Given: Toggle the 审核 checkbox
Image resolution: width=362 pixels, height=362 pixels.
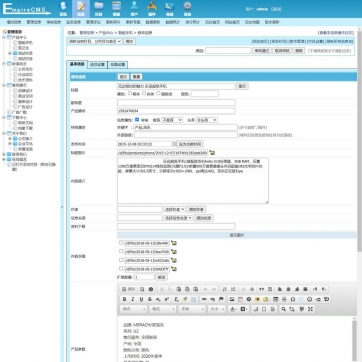Looking at the screenshot, I should click(x=137, y=119).
